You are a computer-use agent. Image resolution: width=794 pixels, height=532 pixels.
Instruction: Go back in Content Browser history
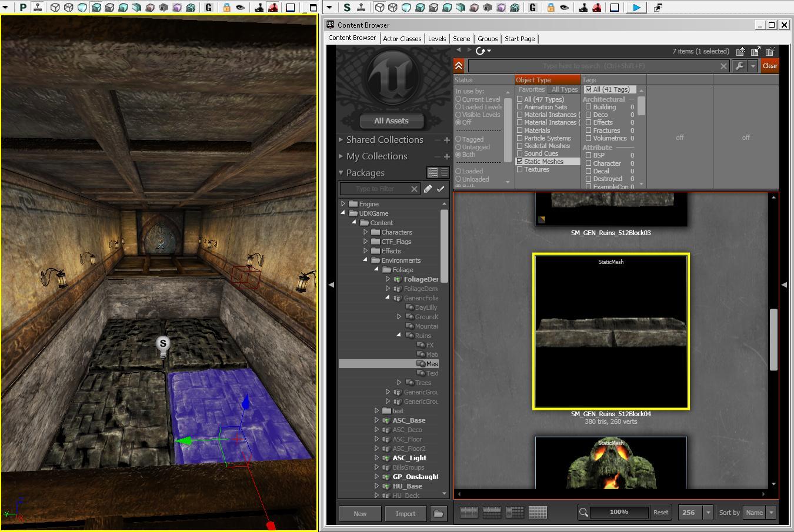(459, 51)
